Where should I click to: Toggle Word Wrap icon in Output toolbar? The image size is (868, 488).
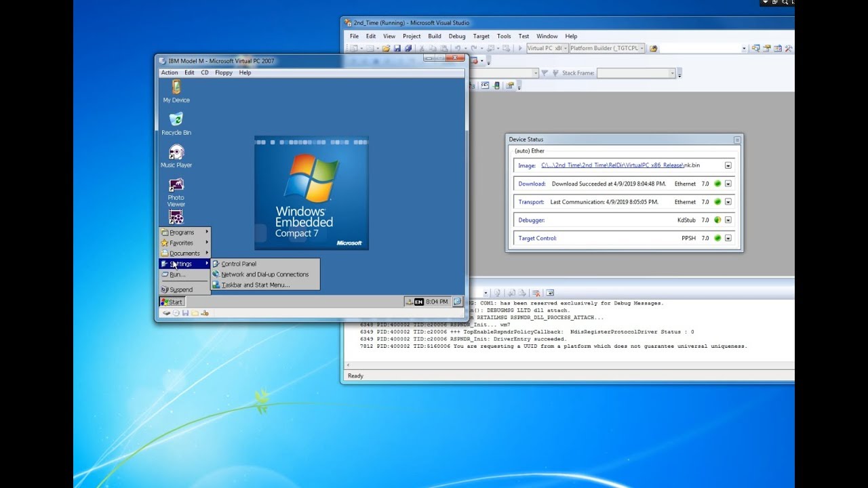point(550,293)
